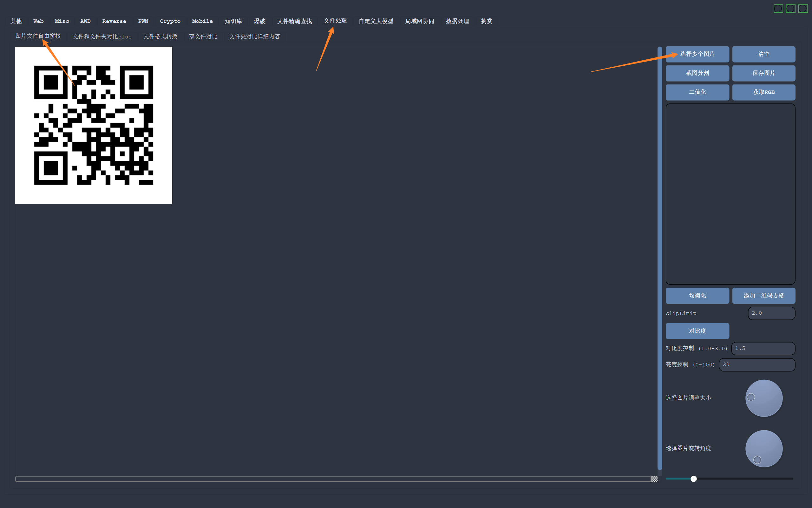The width and height of the screenshot is (812, 508).
Task: Open the 图片文件自由拼接 sub-tab
Action: (x=38, y=36)
